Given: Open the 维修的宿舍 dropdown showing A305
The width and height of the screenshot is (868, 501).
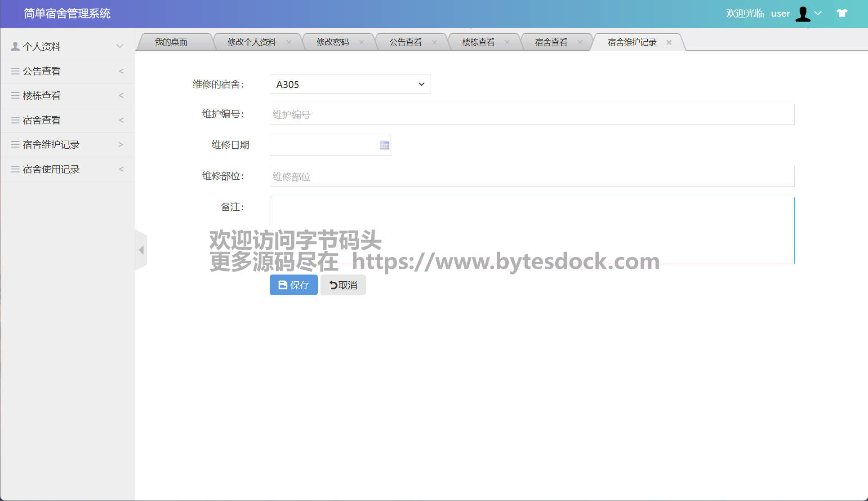Looking at the screenshot, I should coord(350,84).
